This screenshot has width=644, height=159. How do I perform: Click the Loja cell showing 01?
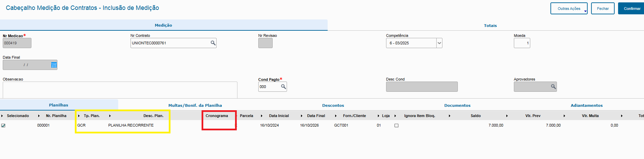point(379,126)
